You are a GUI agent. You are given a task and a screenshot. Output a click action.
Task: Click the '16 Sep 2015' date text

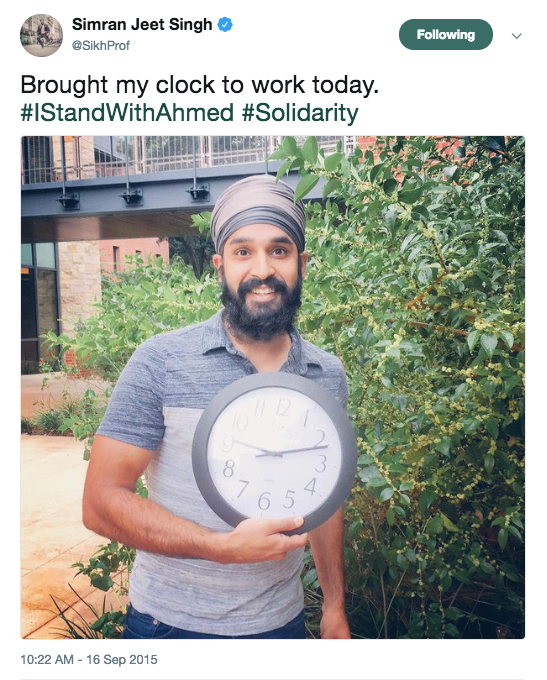pyautogui.click(x=122, y=660)
